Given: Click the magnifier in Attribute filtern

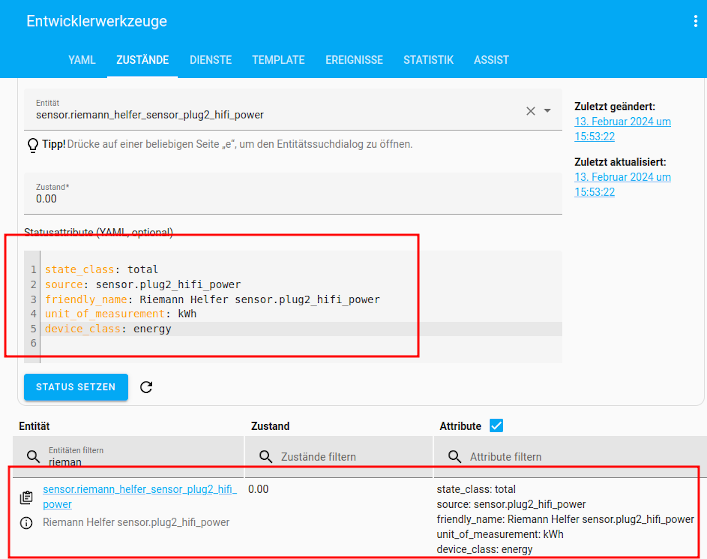Looking at the screenshot, I should tap(454, 457).
